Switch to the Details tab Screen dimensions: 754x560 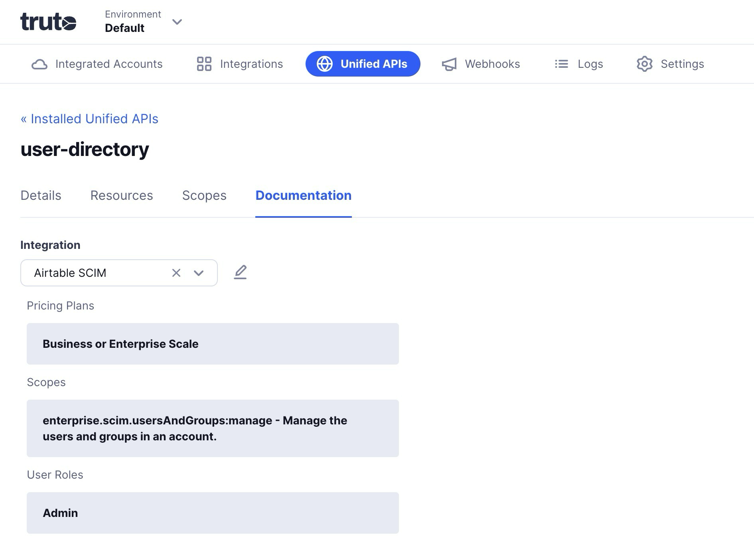[41, 195]
